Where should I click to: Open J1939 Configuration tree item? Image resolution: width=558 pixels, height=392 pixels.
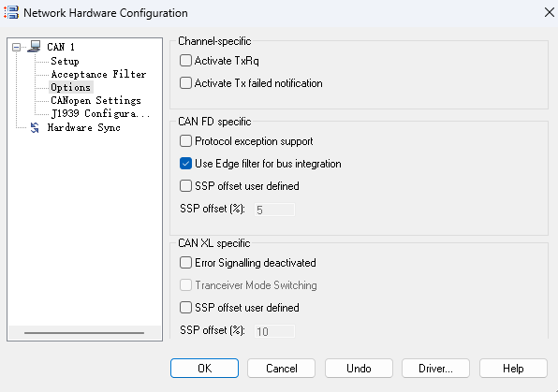point(100,114)
